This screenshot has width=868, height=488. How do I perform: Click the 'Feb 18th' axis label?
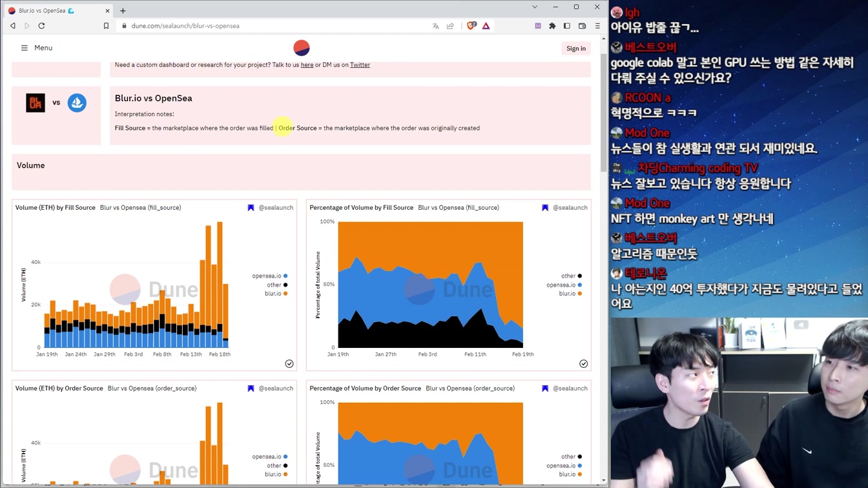(220, 354)
